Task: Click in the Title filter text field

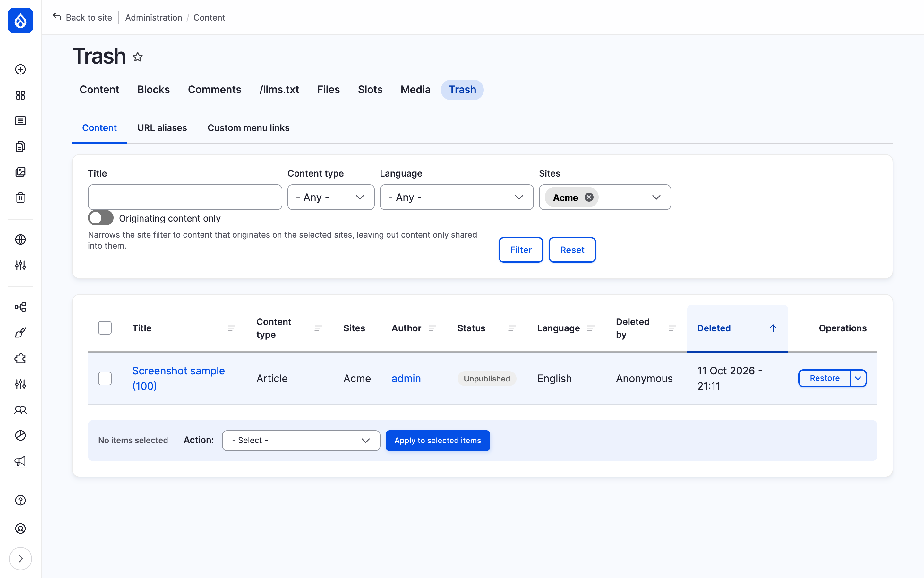Action: pyautogui.click(x=185, y=197)
